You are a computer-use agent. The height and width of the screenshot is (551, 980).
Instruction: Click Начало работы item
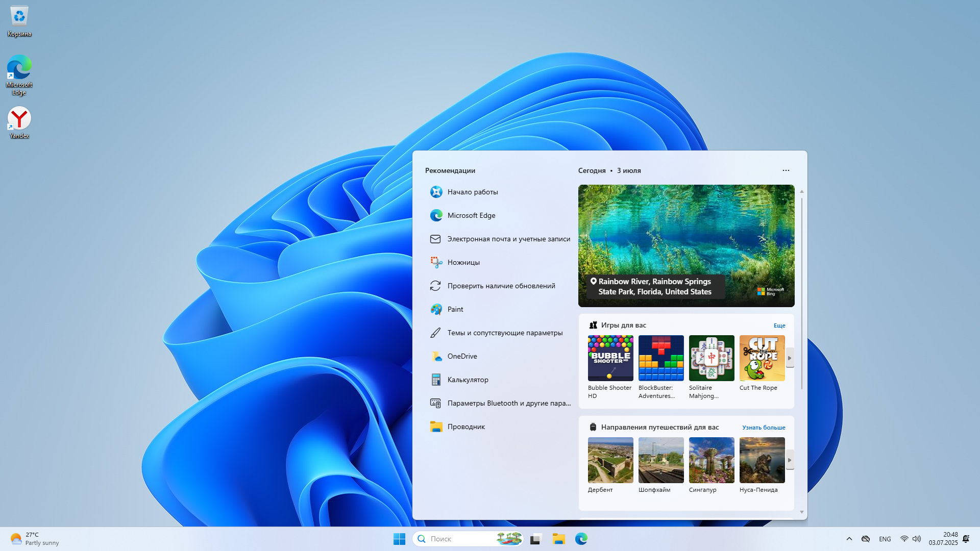coord(472,192)
